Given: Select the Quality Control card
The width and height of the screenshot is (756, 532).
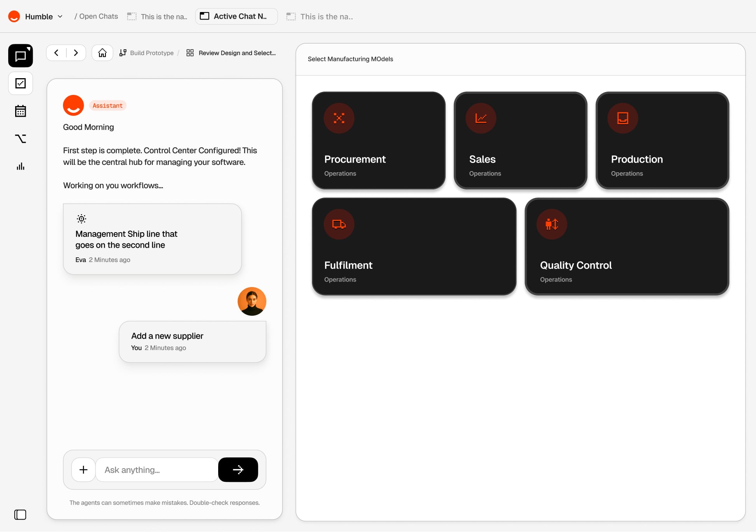Looking at the screenshot, I should click(x=626, y=247).
